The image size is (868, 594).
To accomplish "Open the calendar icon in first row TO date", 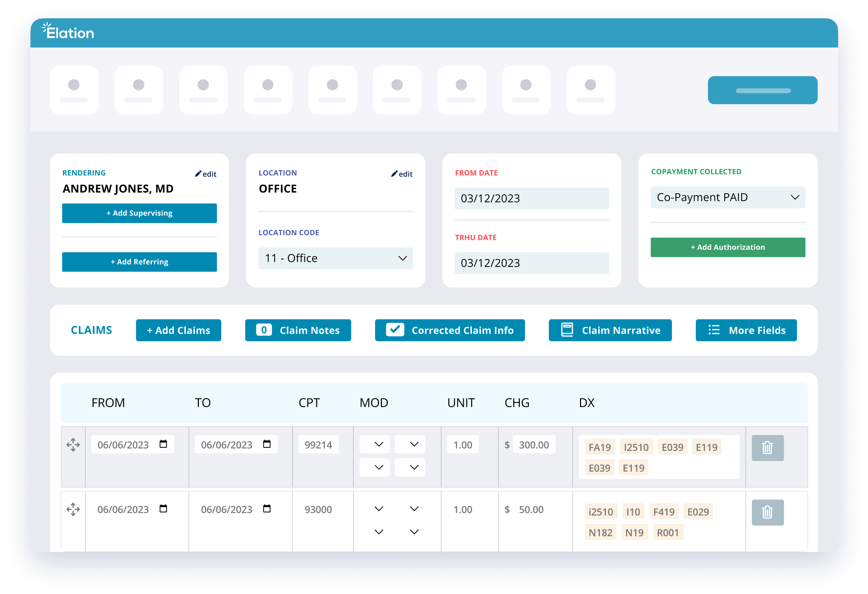I will (x=267, y=444).
